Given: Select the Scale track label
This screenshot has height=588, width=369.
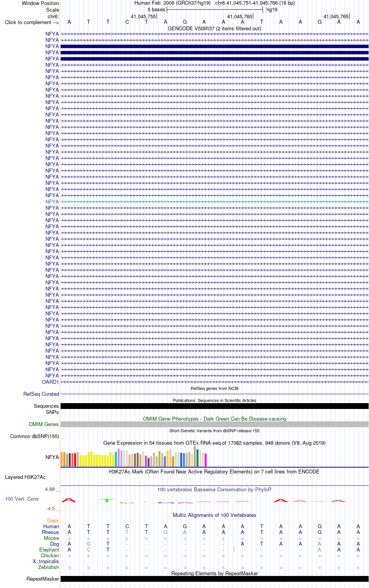Looking at the screenshot, I should (x=52, y=10).
